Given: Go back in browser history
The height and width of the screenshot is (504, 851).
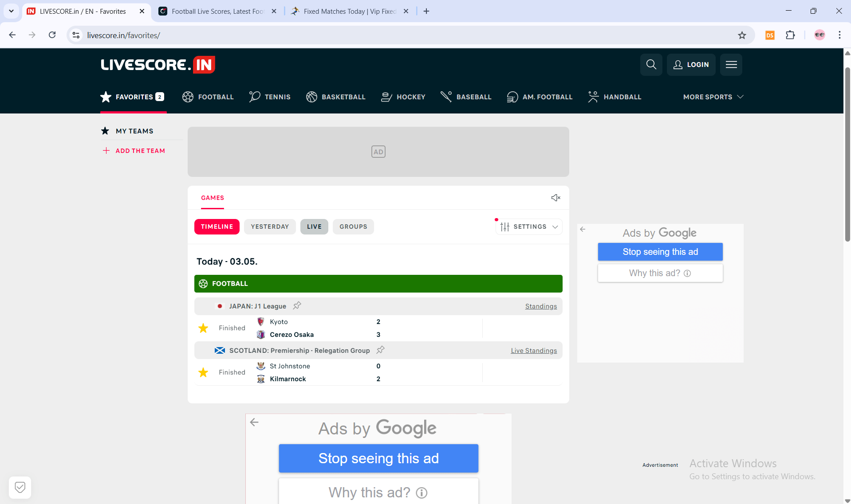Looking at the screenshot, I should 12,35.
